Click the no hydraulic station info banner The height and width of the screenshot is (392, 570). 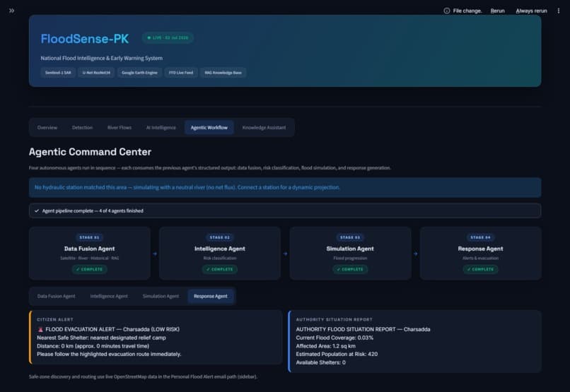[x=285, y=187]
